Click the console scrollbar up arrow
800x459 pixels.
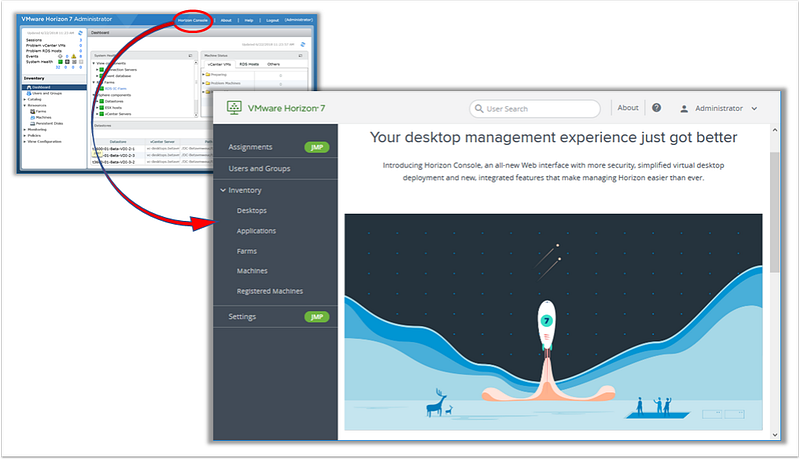(x=774, y=130)
